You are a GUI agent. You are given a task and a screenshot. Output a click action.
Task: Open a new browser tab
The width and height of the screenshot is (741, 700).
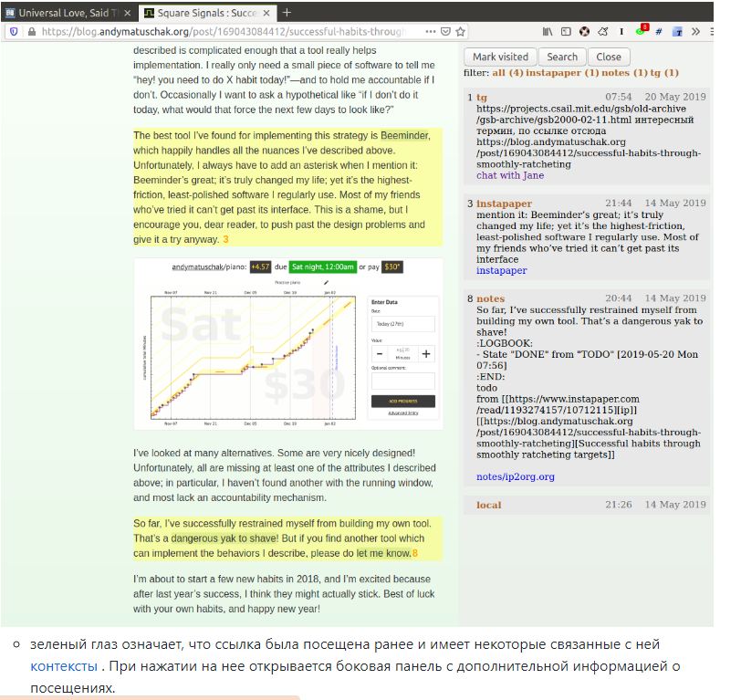tap(287, 13)
